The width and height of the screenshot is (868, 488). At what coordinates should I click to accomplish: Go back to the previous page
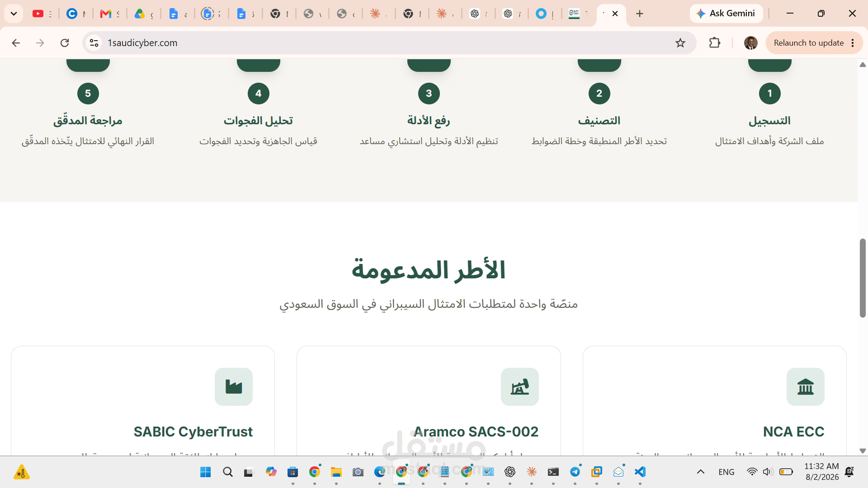pos(16,43)
